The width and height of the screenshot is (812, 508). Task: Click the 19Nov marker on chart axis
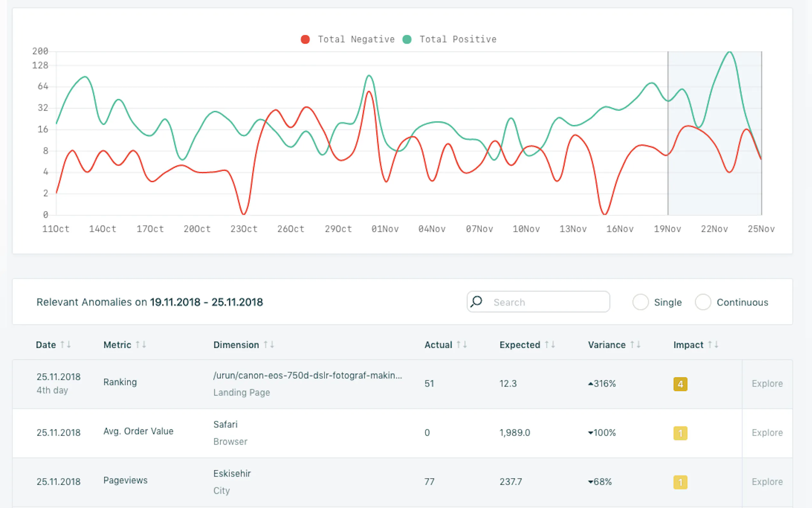[x=667, y=229]
